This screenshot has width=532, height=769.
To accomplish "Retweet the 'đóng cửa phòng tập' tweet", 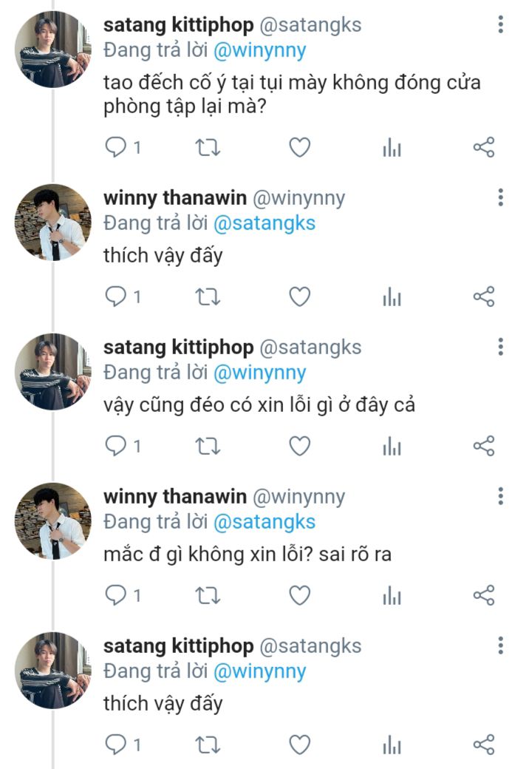I will pos(208,148).
